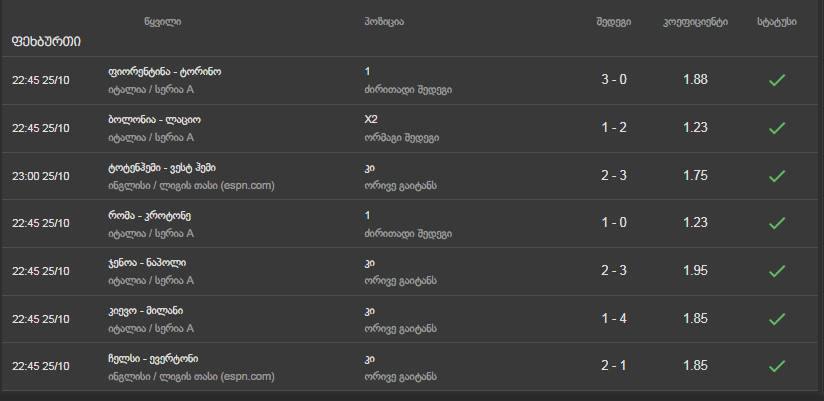Click the პოზიცია column header
Viewport: 824px width, 401px height.
[384, 22]
